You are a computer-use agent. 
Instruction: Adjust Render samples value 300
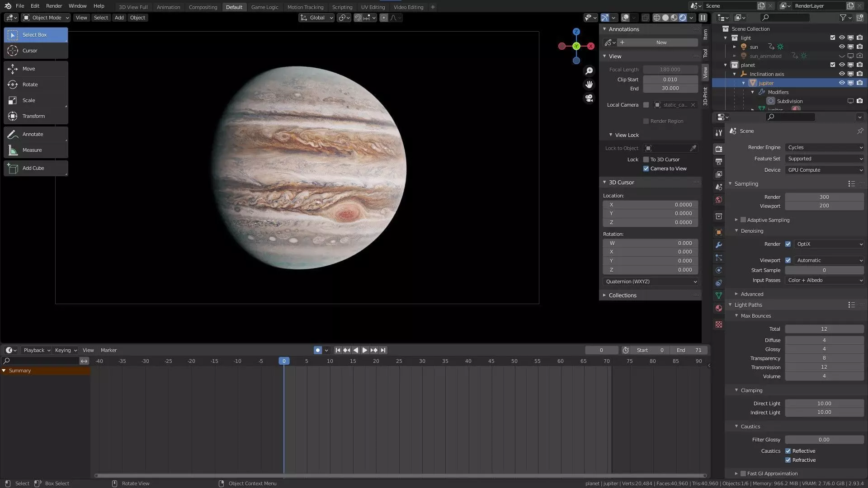pos(824,197)
